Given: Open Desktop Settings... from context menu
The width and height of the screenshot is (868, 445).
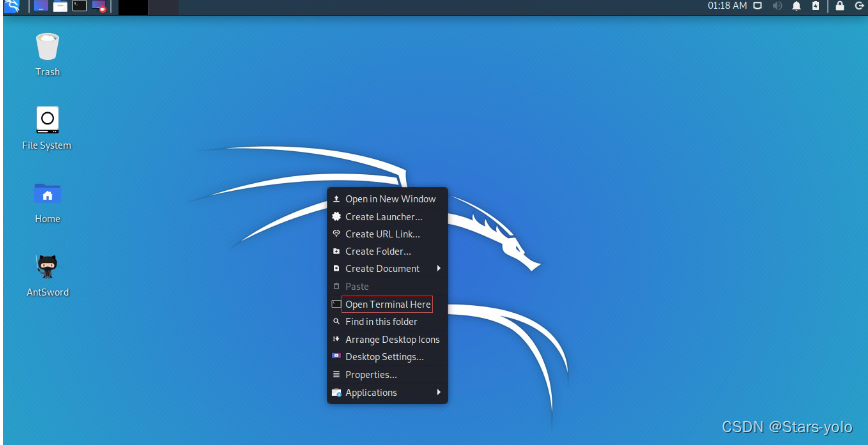Looking at the screenshot, I should pos(388,356).
